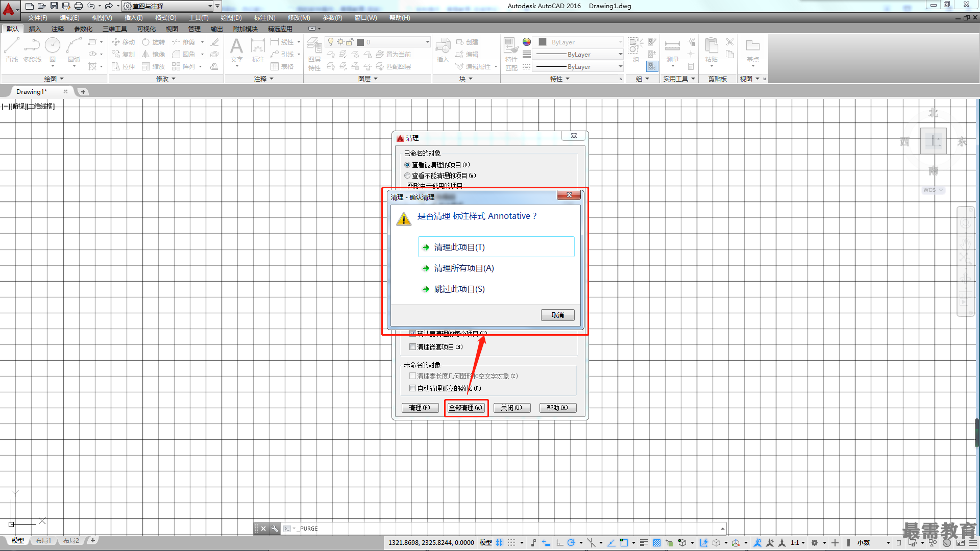The width and height of the screenshot is (980, 551).
Task: Select the Dimension (标注) tool
Action: (258, 50)
